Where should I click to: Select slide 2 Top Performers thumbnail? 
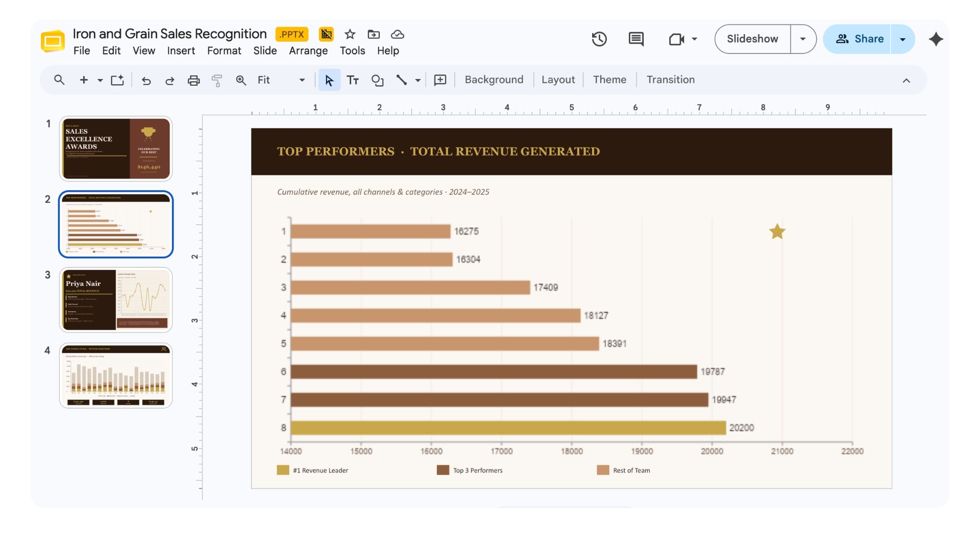[x=116, y=224]
